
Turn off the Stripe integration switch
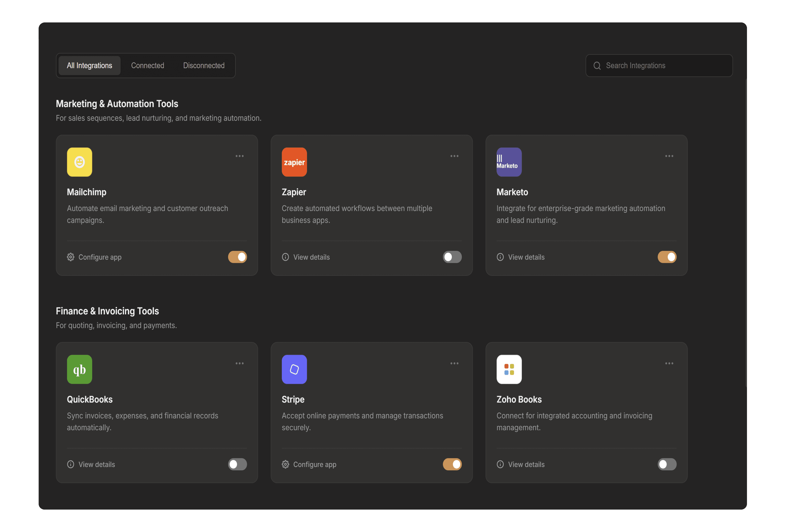pyautogui.click(x=452, y=464)
